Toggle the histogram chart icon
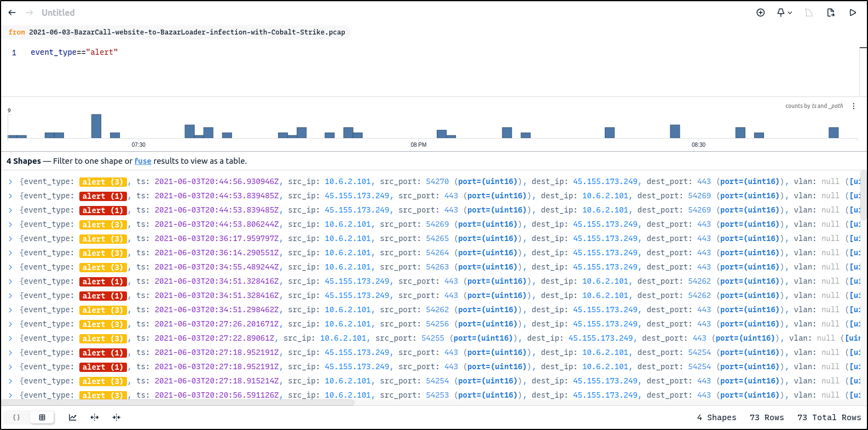The height and width of the screenshot is (430, 868). (x=72, y=417)
